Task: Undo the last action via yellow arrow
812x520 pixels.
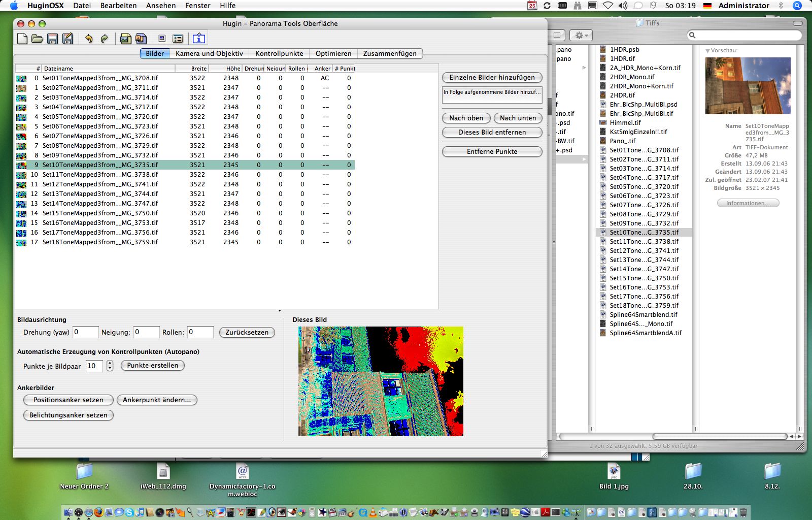Action: pos(89,39)
